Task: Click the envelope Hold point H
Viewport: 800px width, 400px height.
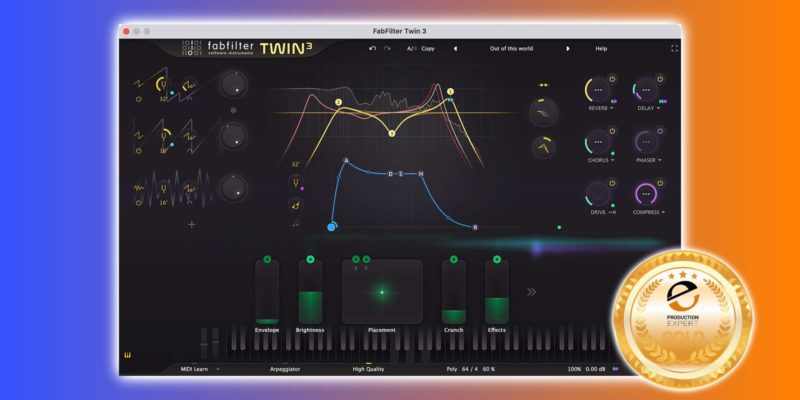Action: 421,174
